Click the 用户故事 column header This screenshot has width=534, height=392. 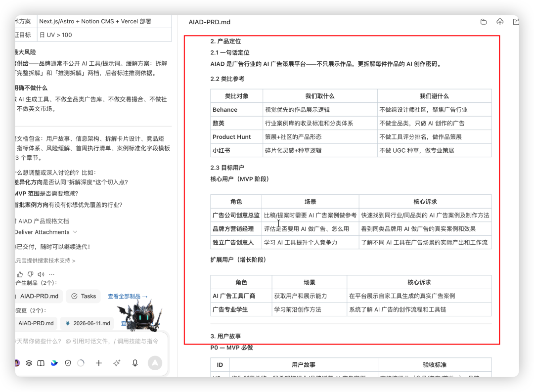pos(304,365)
